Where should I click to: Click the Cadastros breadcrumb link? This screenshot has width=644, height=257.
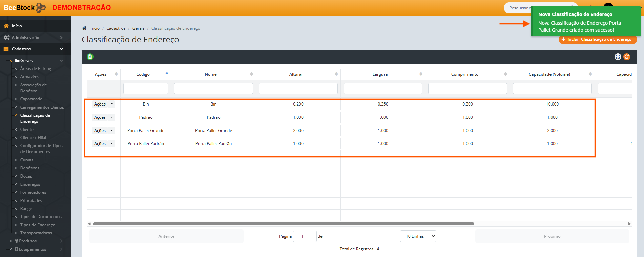pos(116,28)
